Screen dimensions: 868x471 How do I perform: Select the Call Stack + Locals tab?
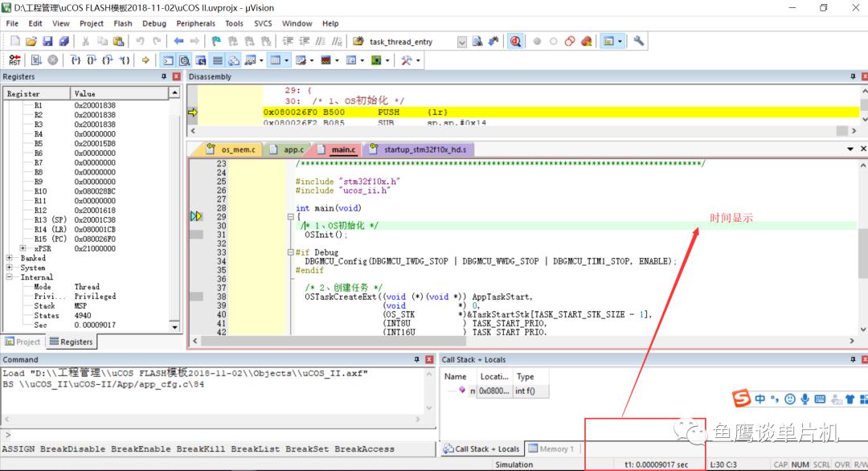pos(481,448)
